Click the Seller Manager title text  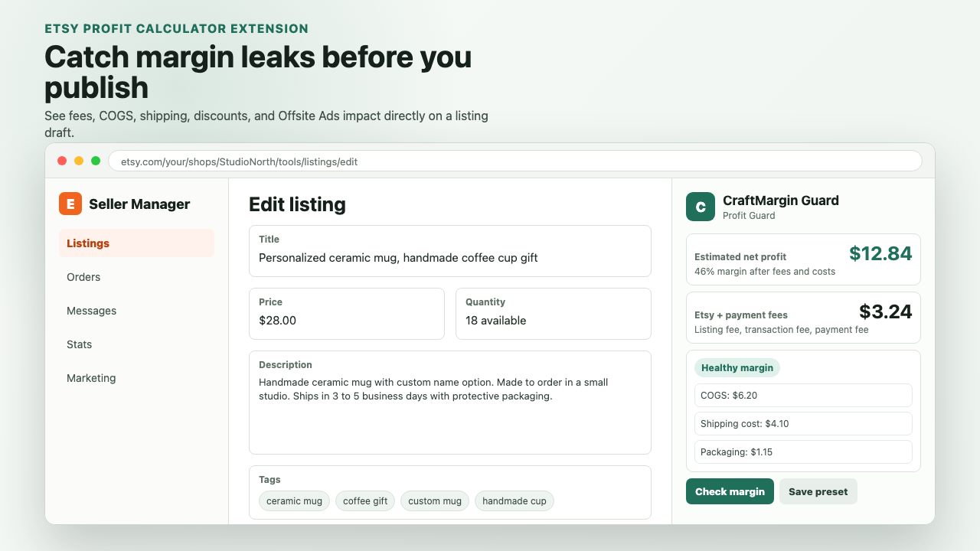tap(139, 204)
